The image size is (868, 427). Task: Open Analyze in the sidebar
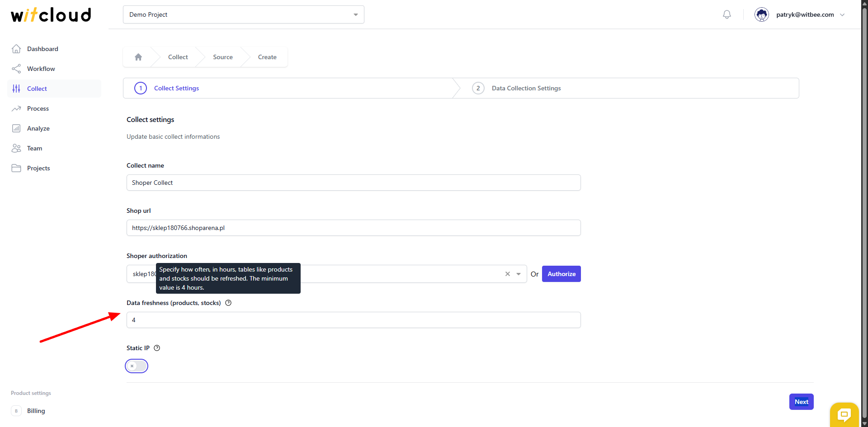point(54,128)
